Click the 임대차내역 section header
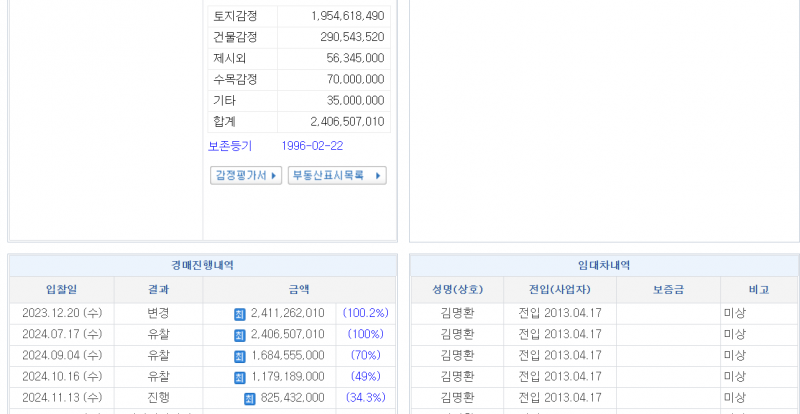The width and height of the screenshot is (800, 414). (604, 265)
